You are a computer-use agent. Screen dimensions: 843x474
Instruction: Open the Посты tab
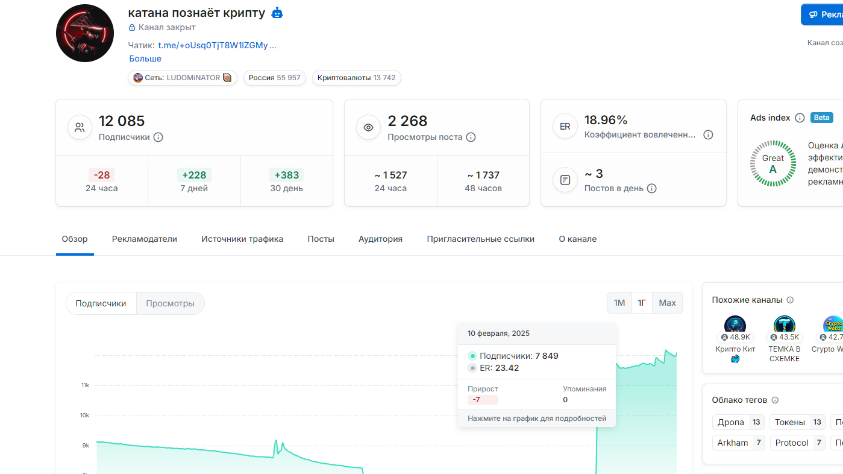321,239
